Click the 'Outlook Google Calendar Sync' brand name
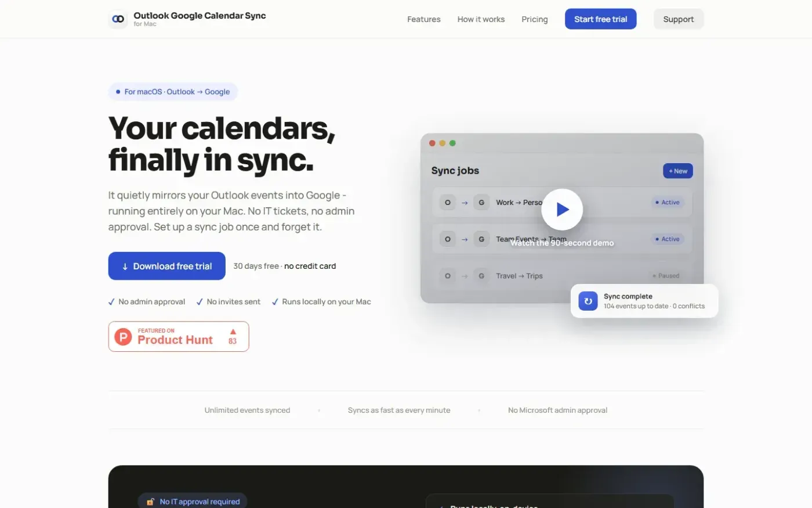812x508 pixels. tap(200, 16)
